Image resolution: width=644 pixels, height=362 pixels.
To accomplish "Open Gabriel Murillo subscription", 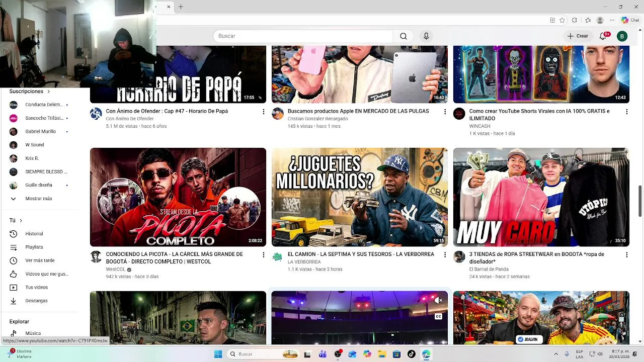I will tap(39, 131).
